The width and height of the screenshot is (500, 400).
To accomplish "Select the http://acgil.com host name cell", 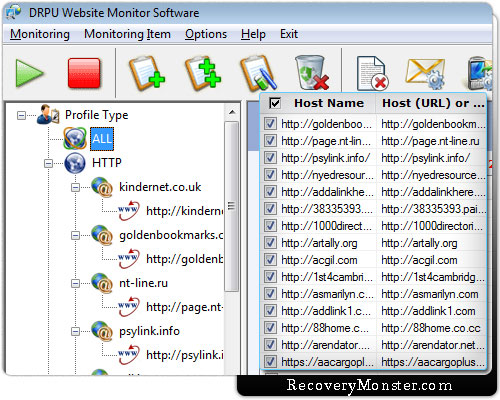I will click(319, 260).
